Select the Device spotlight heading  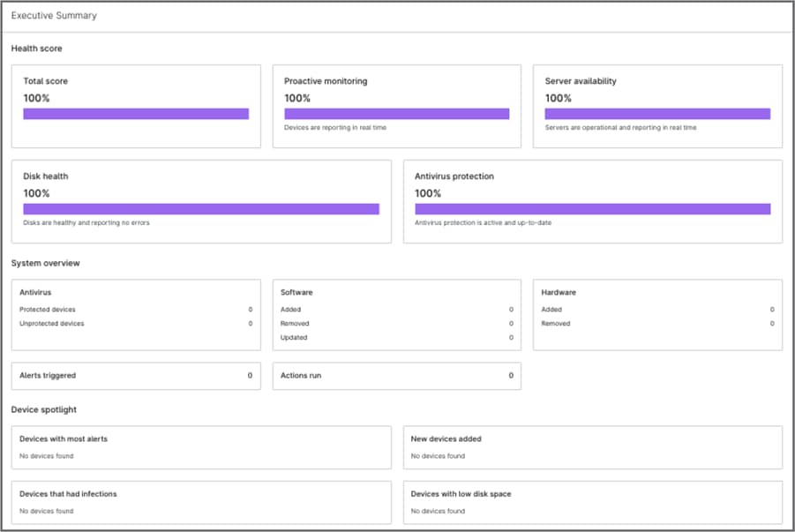click(x=43, y=409)
